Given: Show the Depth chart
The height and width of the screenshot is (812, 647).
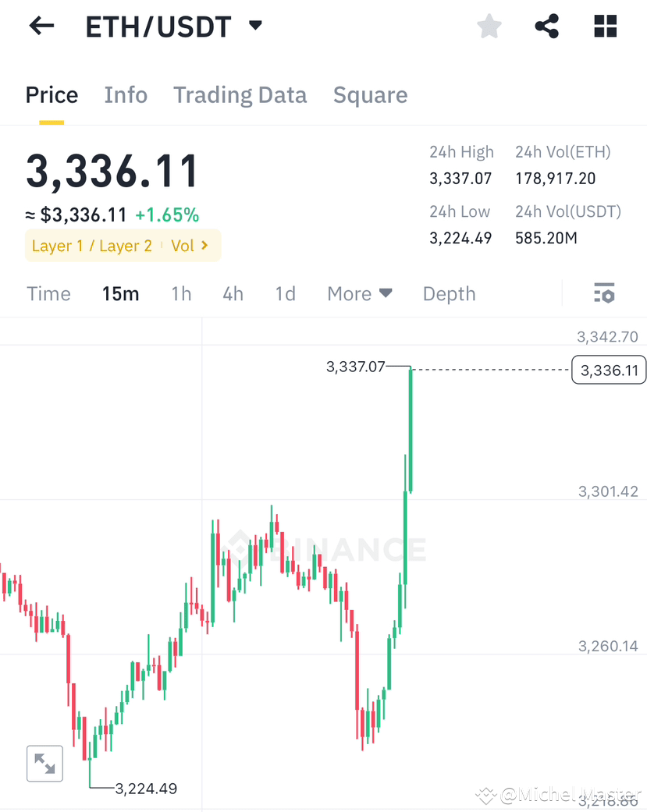Looking at the screenshot, I should tap(449, 294).
